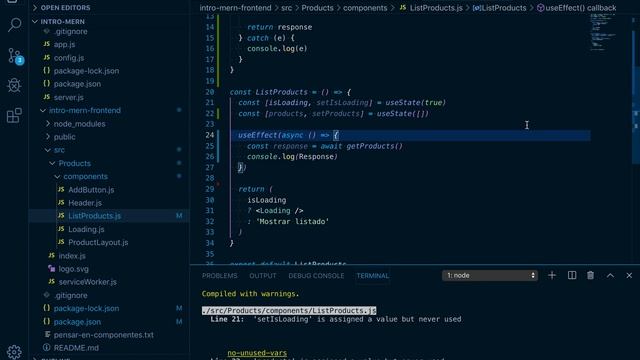This screenshot has width=640, height=360.
Task: Open serviceWorker.js file
Action: [87, 282]
